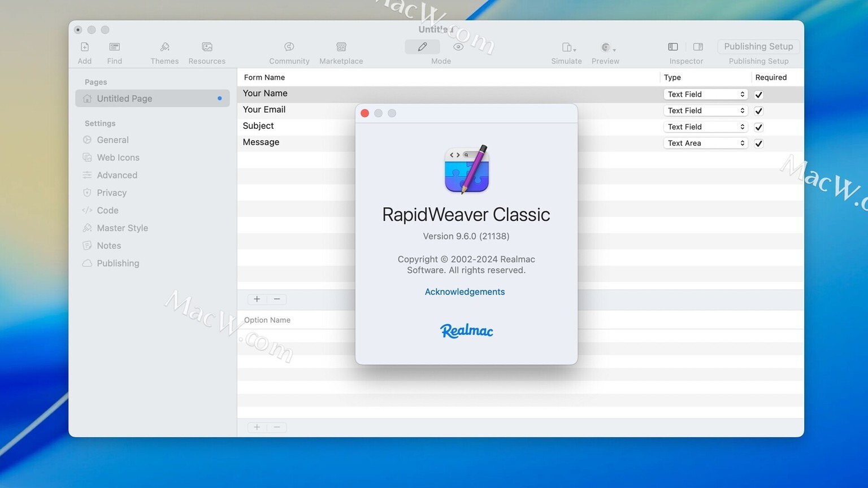Click the Privacy shield sidebar icon
The height and width of the screenshot is (488, 868).
point(87,193)
